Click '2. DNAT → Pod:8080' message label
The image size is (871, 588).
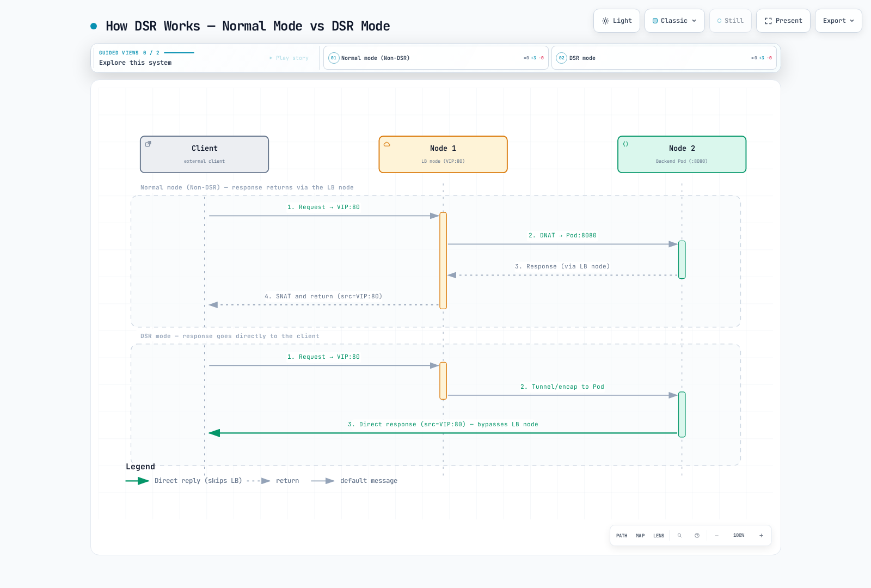(x=562, y=236)
